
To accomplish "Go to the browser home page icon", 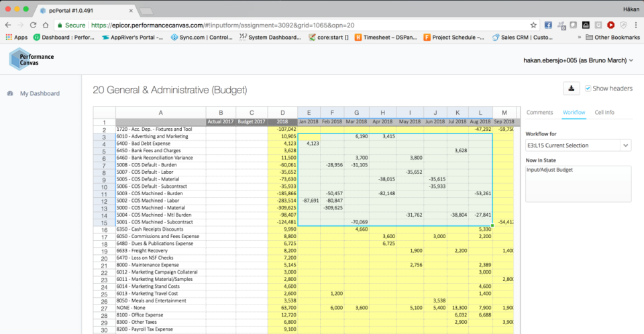I will (46, 25).
